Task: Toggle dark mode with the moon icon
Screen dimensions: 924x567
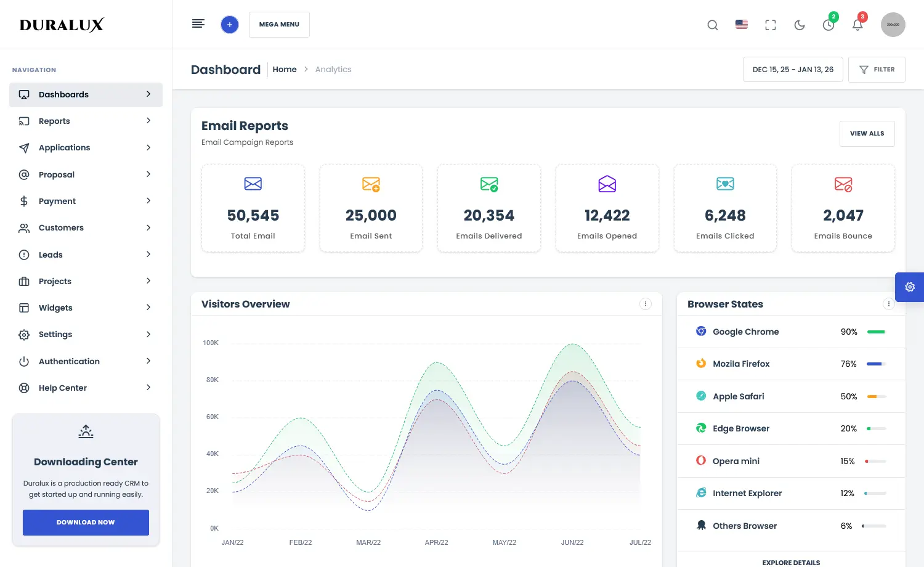Action: coord(799,25)
